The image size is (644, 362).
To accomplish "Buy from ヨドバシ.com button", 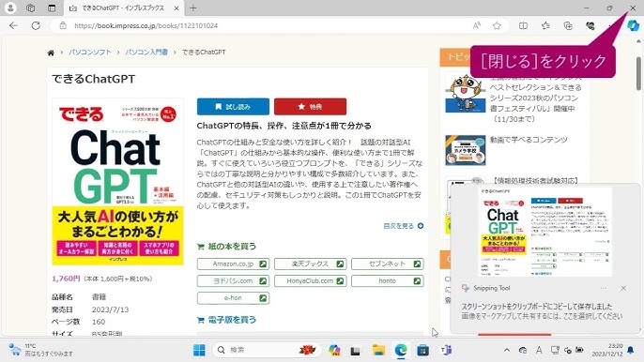I will (233, 281).
